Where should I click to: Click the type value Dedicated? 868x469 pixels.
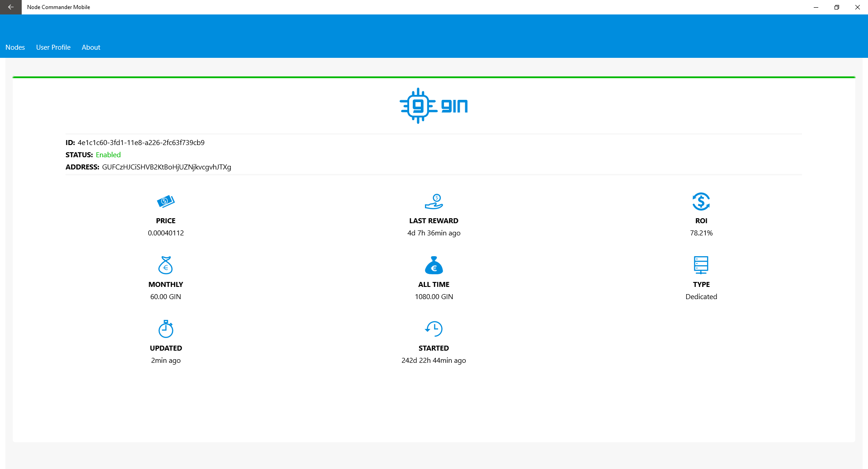coord(701,297)
